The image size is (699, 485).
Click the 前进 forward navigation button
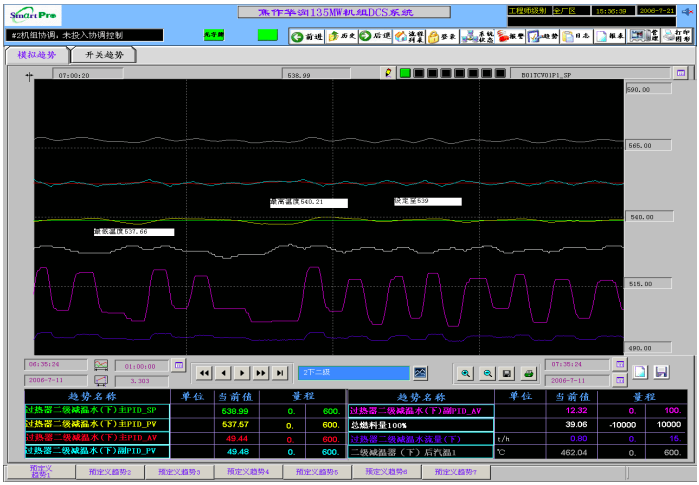coord(307,36)
